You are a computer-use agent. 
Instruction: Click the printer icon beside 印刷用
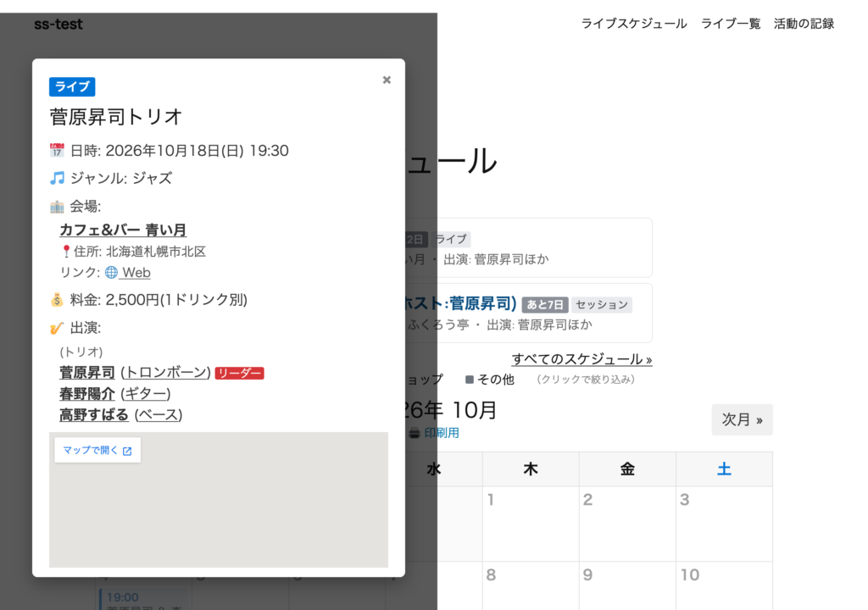pyautogui.click(x=415, y=434)
